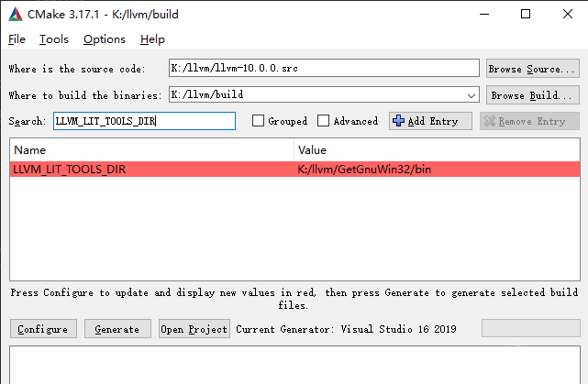This screenshot has height=384, width=588.
Task: Click the Remove Entry button
Action: click(x=529, y=121)
